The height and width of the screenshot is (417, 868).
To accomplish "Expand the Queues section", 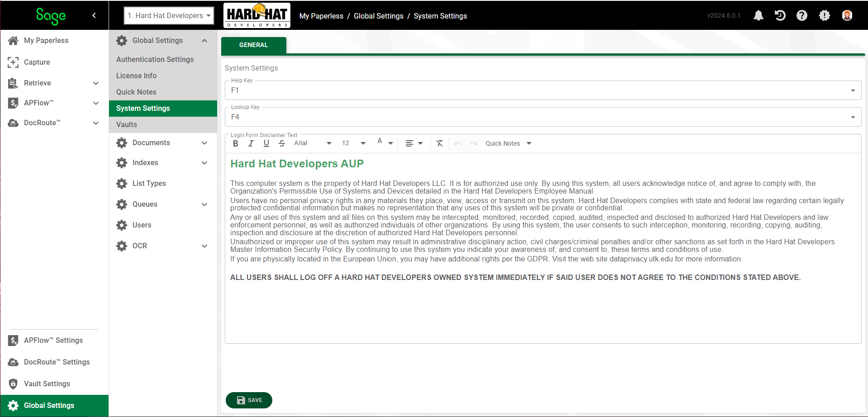I will pos(163,204).
